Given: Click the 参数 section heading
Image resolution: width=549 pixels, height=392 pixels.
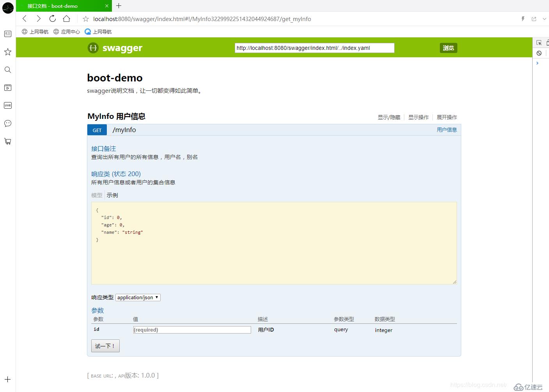Looking at the screenshot, I should coord(97,311).
